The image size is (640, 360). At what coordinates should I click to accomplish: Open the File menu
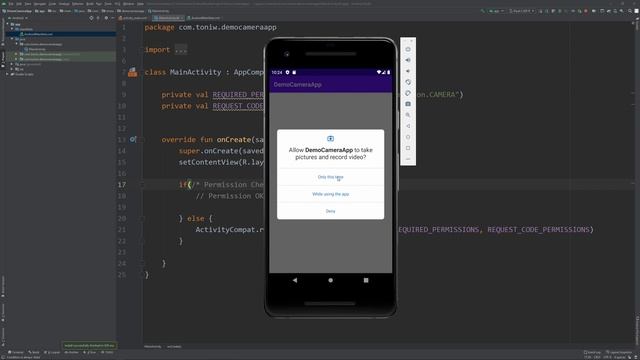11,4
